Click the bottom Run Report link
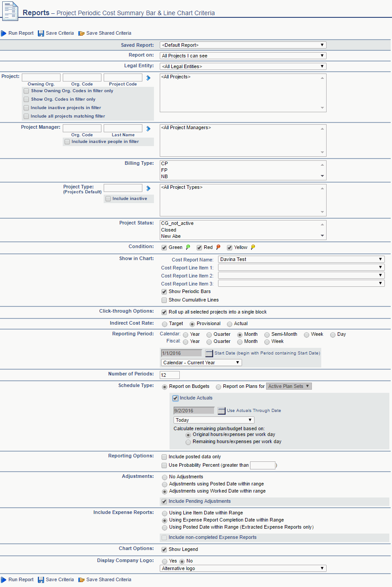The width and height of the screenshot is (392, 587). pyautogui.click(x=20, y=579)
